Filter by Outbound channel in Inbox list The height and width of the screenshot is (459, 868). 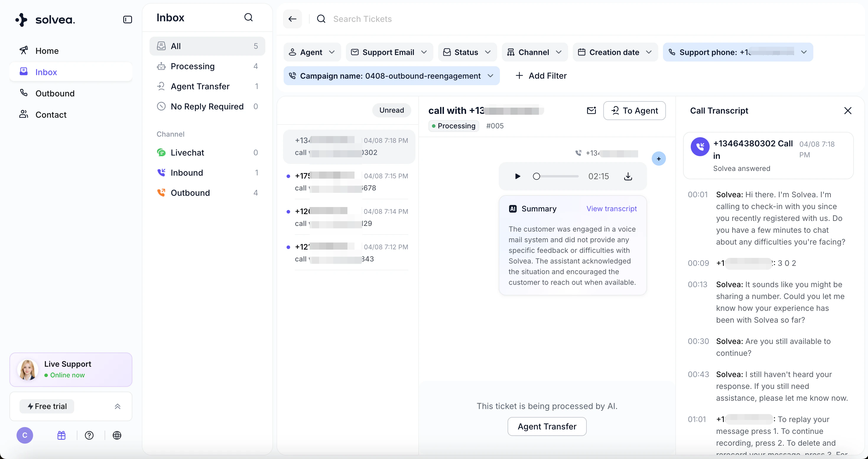tap(207, 193)
